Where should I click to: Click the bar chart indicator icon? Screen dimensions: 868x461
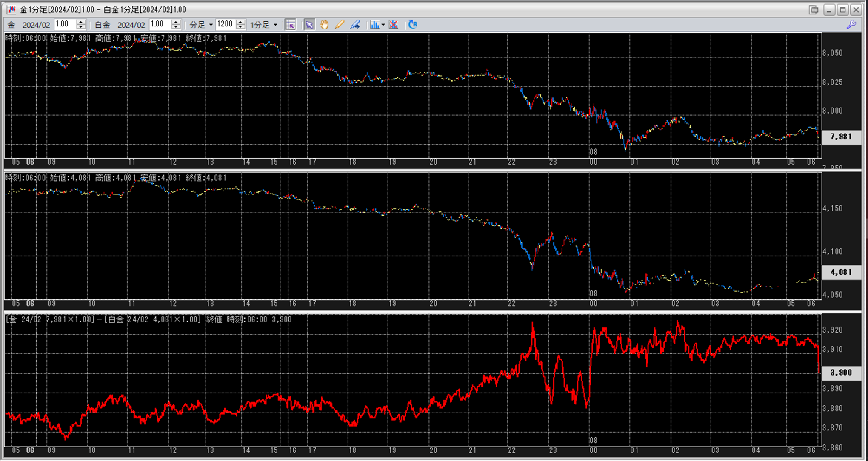click(374, 25)
